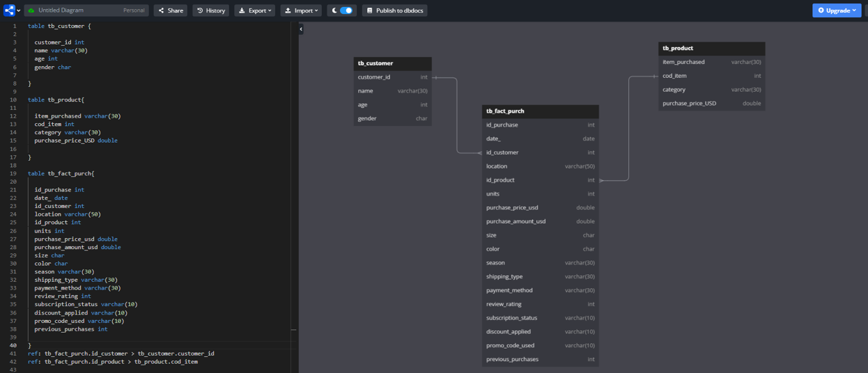Image resolution: width=868 pixels, height=373 pixels.
Task: Click the color field in tb_fact_purch diagram
Action: pyautogui.click(x=541, y=249)
